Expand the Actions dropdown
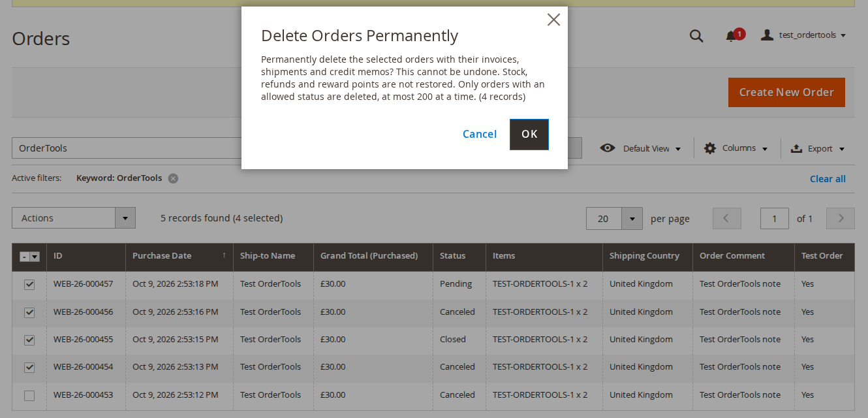Image resolution: width=868 pixels, height=418 pixels. (74, 218)
